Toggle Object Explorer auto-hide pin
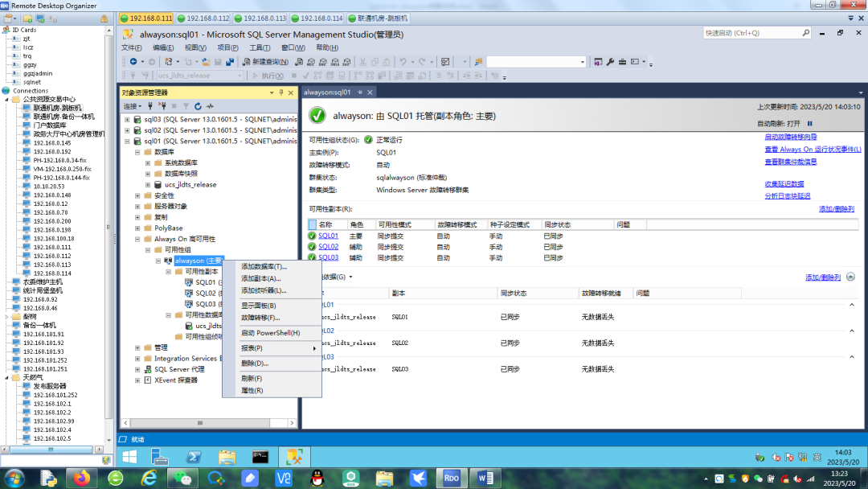Screen dimensions: 868x489 click(281, 92)
